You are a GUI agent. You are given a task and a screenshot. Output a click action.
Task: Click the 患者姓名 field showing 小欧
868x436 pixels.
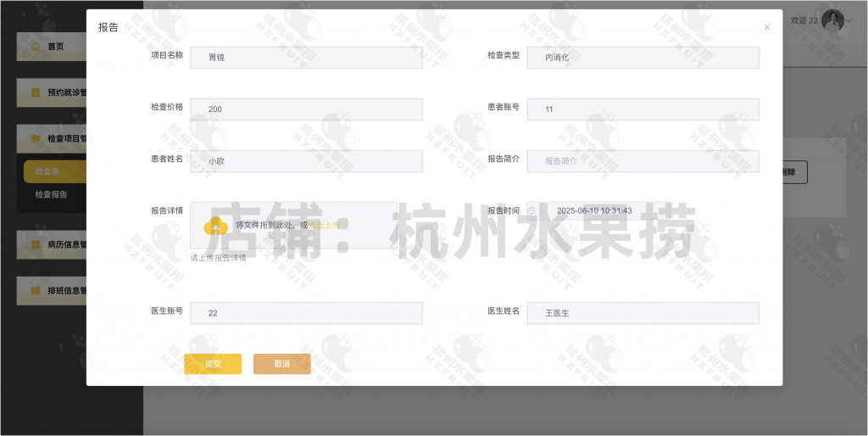306,161
